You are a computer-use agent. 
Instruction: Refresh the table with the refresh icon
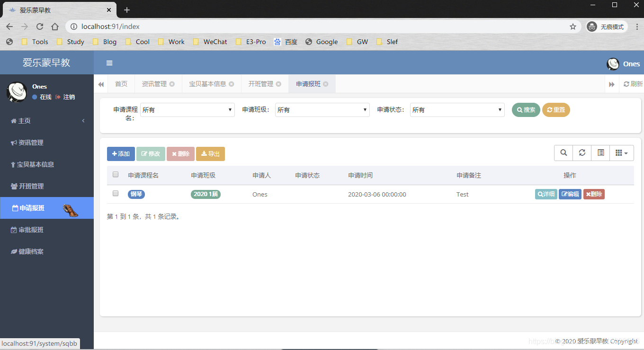[x=582, y=153]
